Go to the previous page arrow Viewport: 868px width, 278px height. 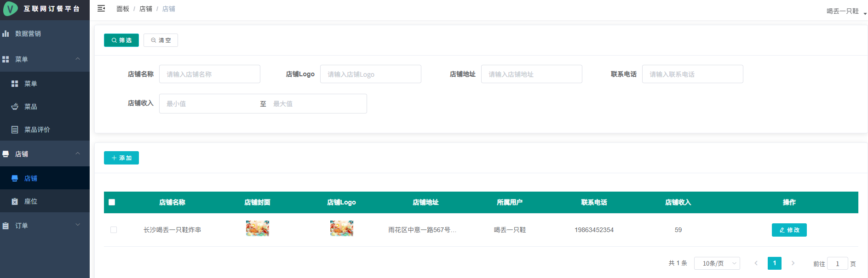756,263
